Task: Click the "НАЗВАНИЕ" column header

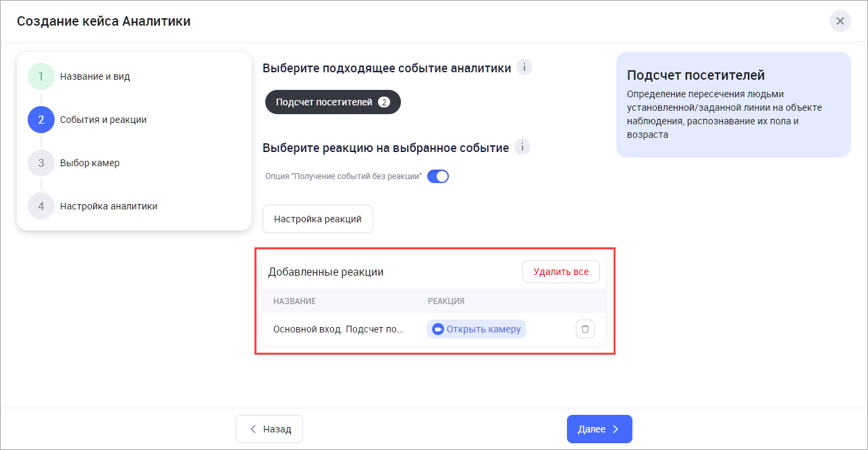Action: click(294, 301)
